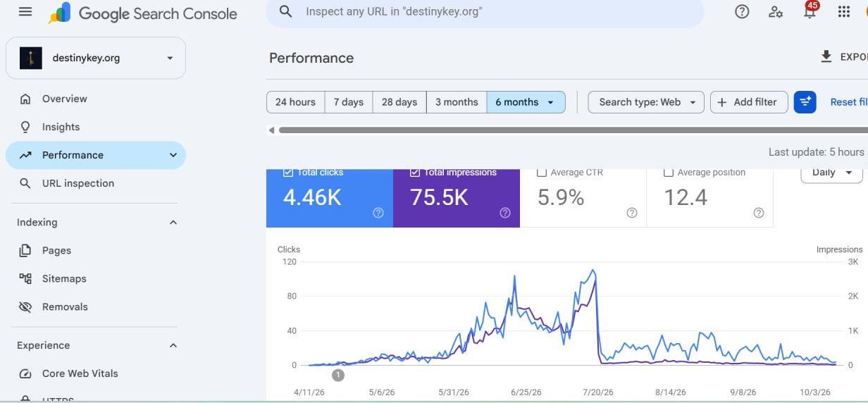Open the 6 months date range dropdown arrow
This screenshot has width=868, height=403.
(x=552, y=102)
